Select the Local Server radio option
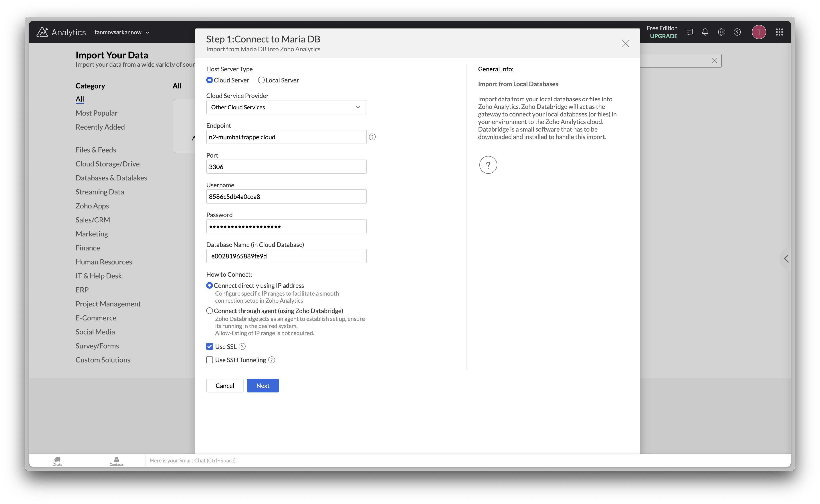 pyautogui.click(x=261, y=80)
